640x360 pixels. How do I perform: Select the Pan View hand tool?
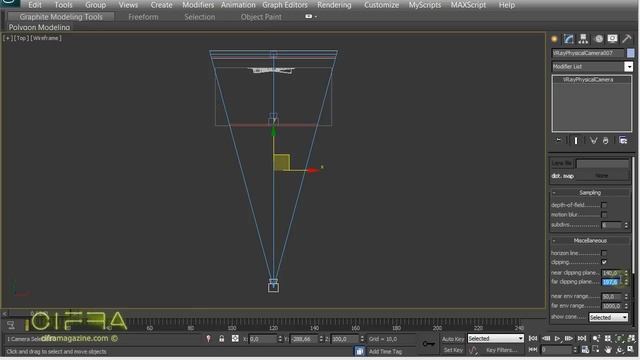pos(608,350)
